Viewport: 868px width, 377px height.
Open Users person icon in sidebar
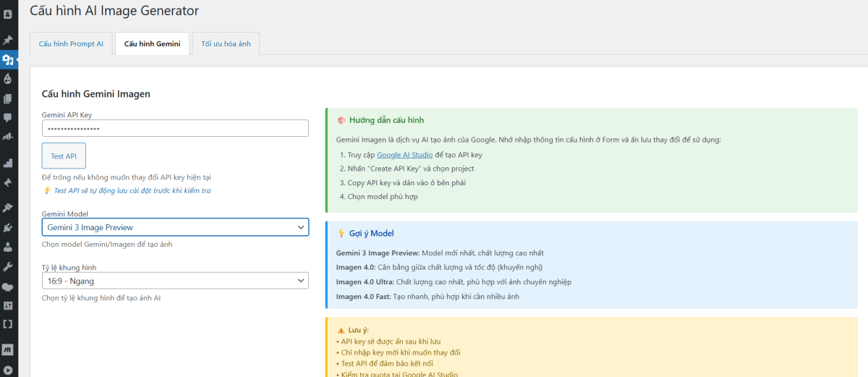click(8, 247)
